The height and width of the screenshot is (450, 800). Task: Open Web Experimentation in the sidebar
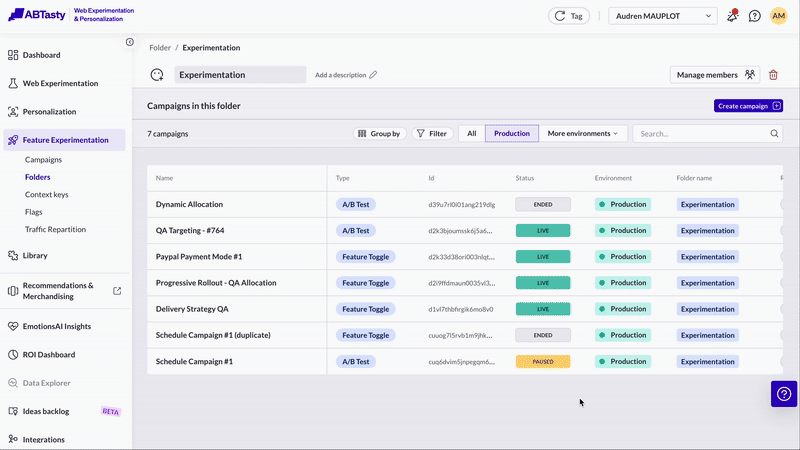pyautogui.click(x=60, y=83)
